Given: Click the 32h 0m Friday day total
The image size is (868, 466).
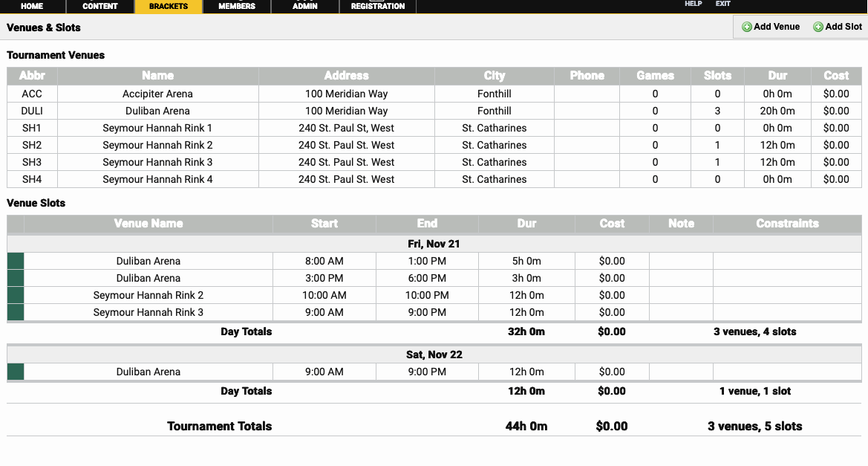Looking at the screenshot, I should pos(526,332).
